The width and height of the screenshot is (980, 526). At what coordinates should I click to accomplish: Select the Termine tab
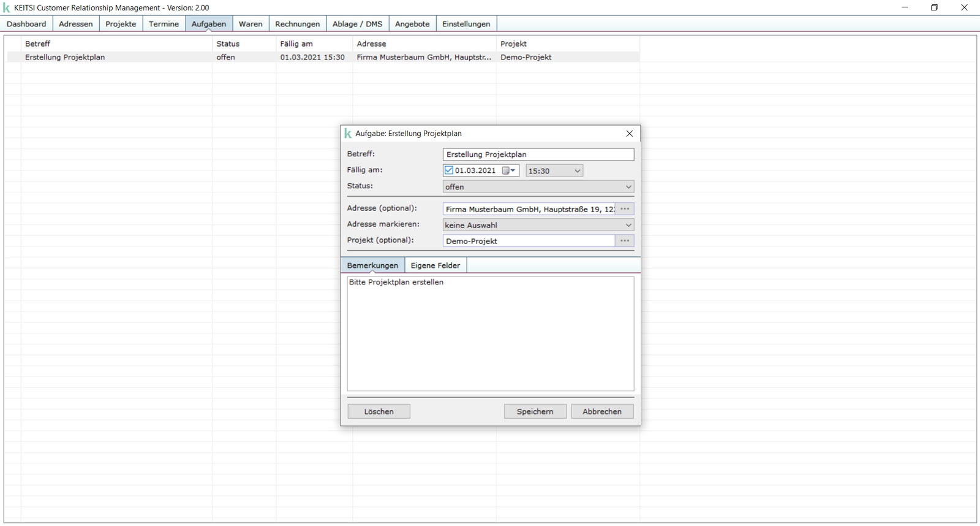[164, 24]
